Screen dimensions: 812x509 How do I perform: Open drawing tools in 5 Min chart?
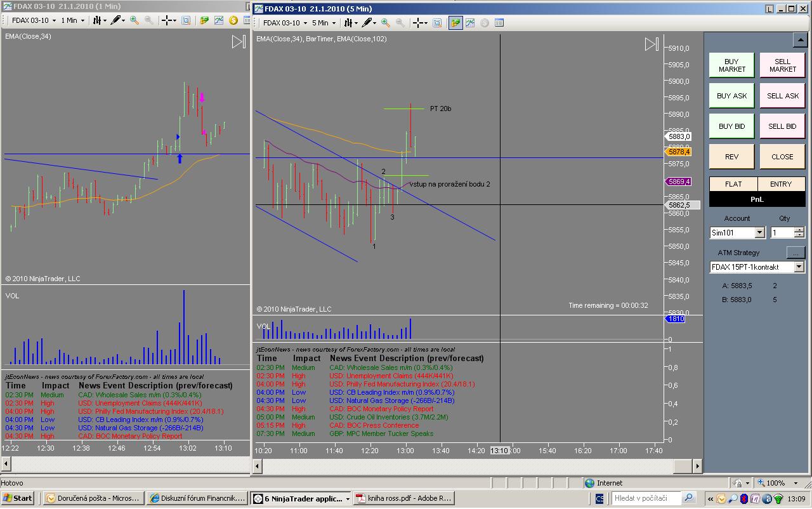[369, 23]
